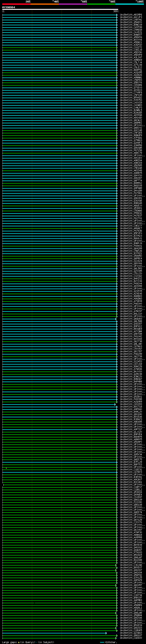
Task: Open the UniRef100_A8IMP6 hit label
Action: point(131,15)
